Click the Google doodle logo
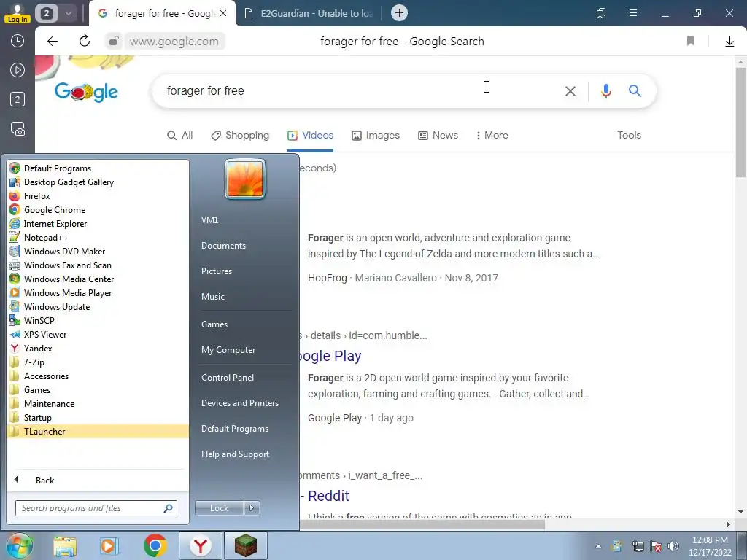 (x=86, y=91)
